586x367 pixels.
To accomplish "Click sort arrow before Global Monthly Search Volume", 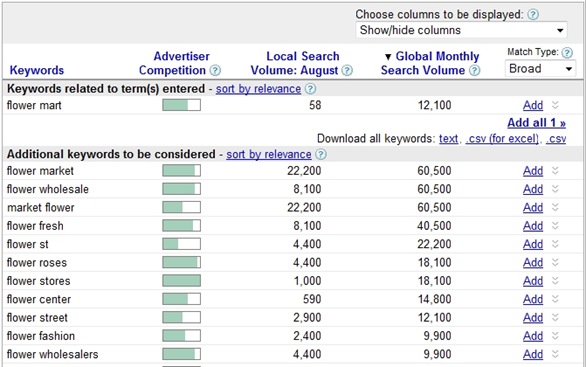I will (388, 57).
